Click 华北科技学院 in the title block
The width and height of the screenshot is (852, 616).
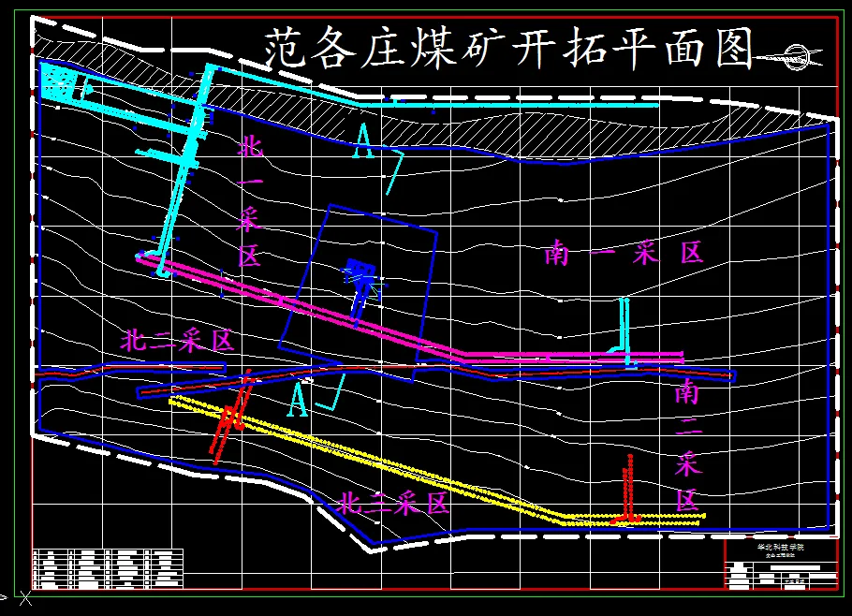780,547
